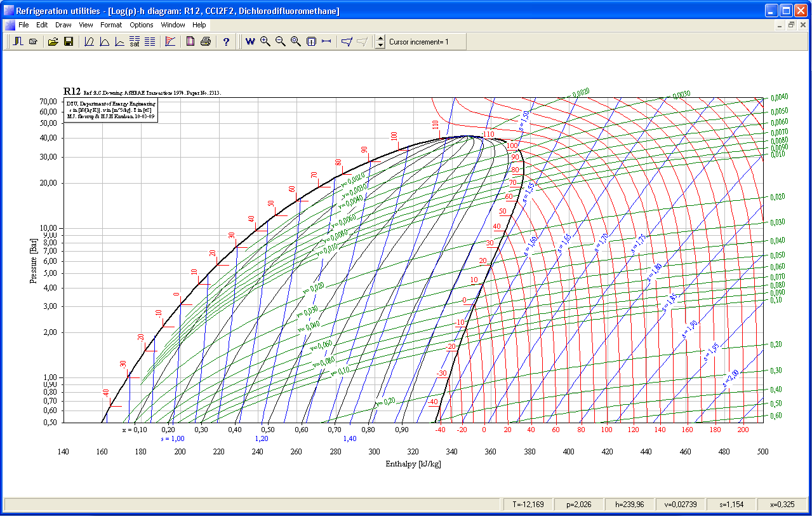
Task: Click the 's = 1,00' entropy label
Action: [x=173, y=438]
